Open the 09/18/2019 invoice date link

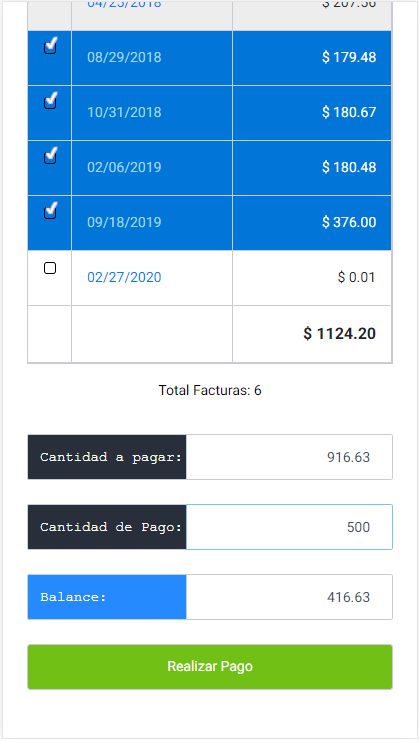coord(124,222)
